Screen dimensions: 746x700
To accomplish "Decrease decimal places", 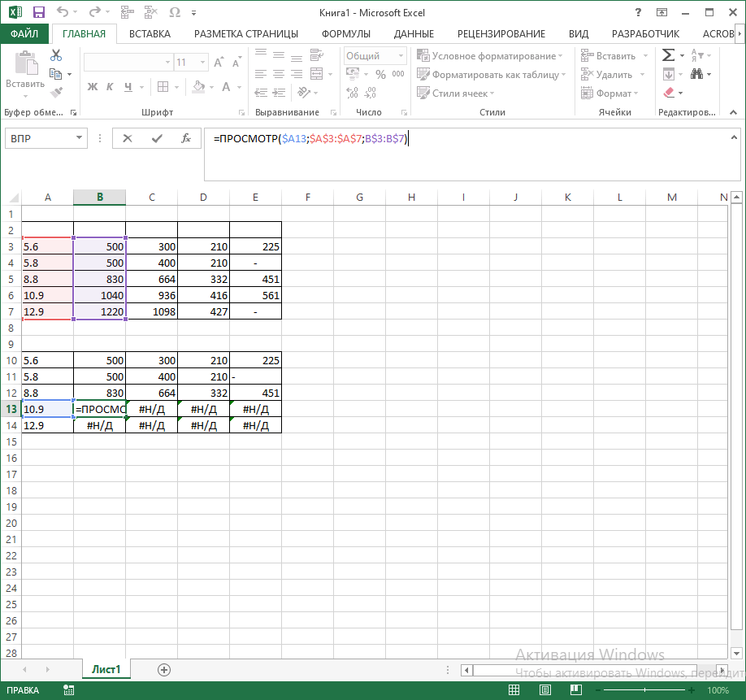I will point(370,93).
